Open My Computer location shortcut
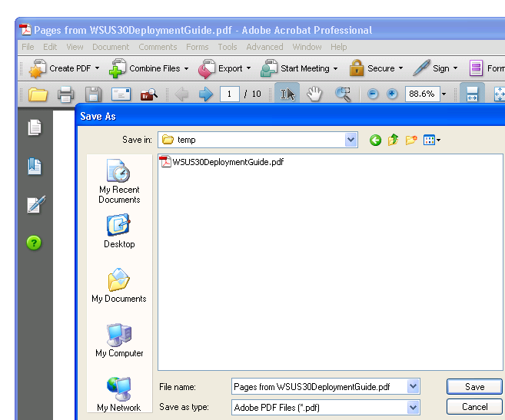Image resolution: width=505 pixels, height=420 pixels. (x=119, y=340)
